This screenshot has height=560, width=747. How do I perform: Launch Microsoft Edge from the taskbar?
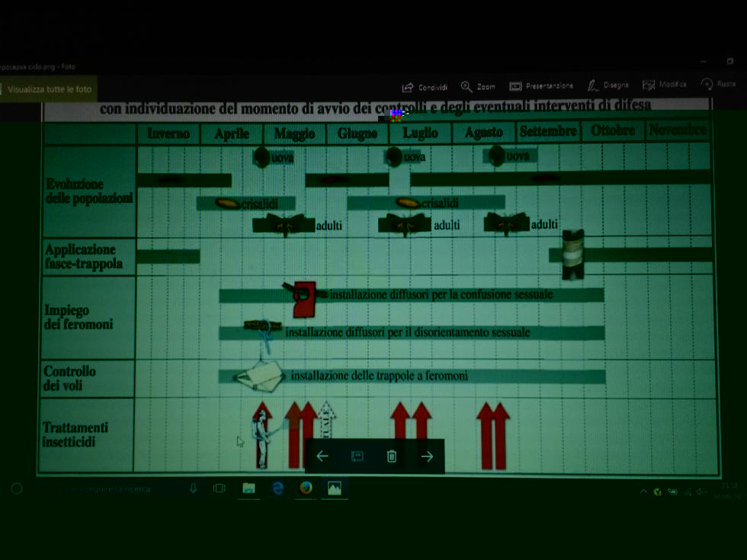[x=277, y=488]
